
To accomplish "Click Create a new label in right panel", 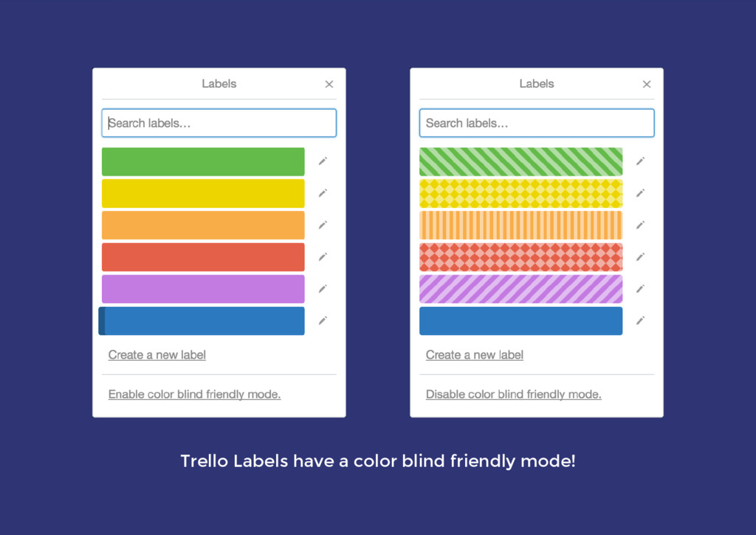I will 475,355.
